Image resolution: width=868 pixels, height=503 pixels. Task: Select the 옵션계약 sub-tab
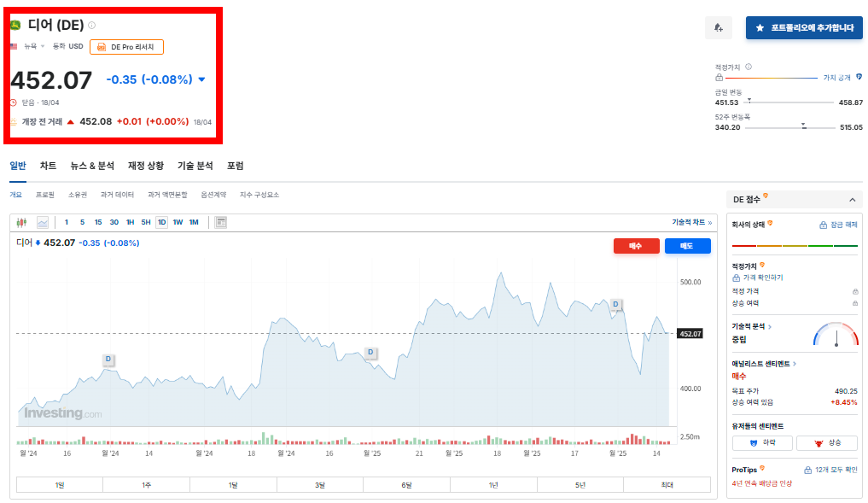[213, 195]
